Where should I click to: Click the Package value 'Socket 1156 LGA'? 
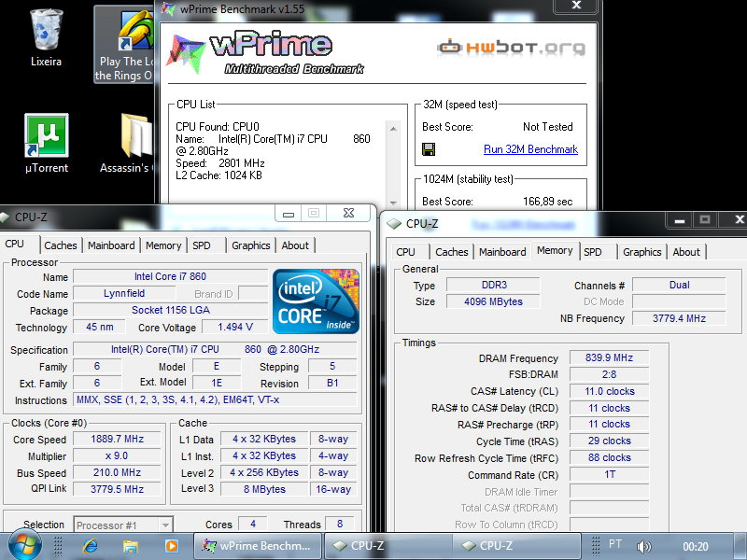(171, 310)
